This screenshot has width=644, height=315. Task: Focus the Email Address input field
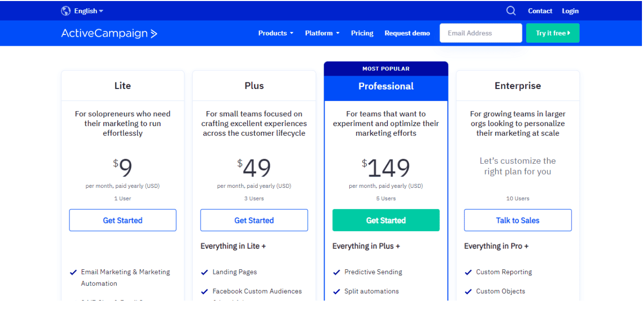(481, 33)
